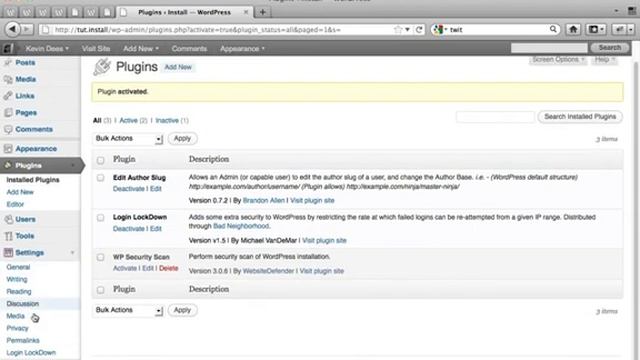Filter plugins by Active
Image resolution: width=640 pixels, height=360 pixels.
[128, 120]
